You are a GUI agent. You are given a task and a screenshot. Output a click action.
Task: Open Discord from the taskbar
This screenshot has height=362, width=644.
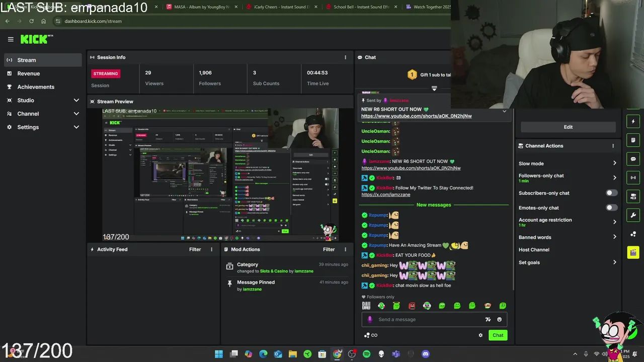click(425, 354)
